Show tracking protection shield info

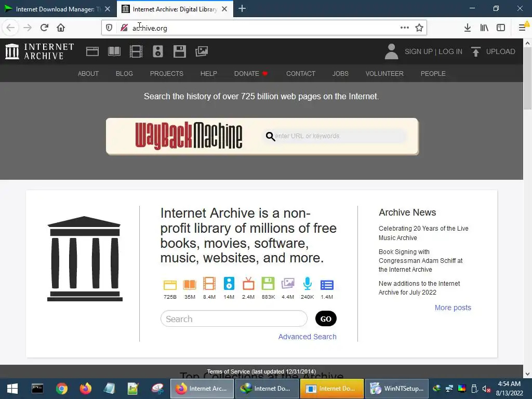click(109, 28)
